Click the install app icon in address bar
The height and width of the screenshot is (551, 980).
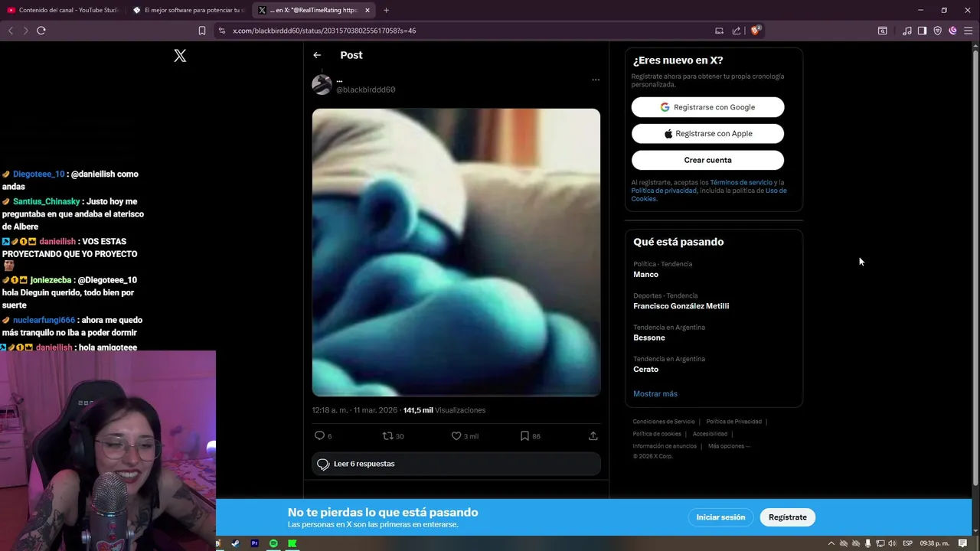pos(719,31)
